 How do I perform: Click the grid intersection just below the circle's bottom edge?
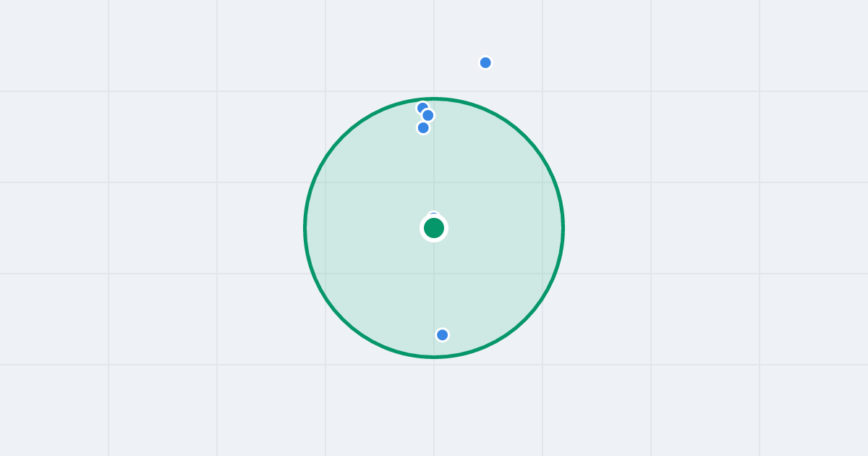tap(434, 365)
